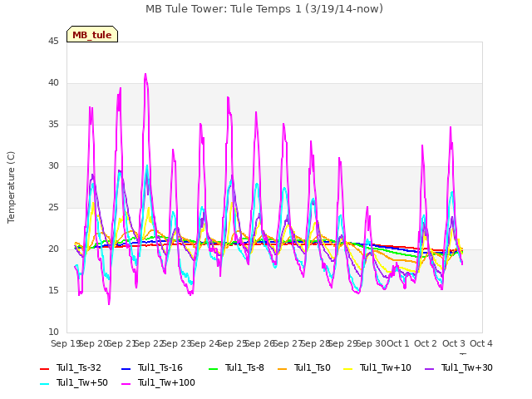Select the Tul1_Tw+100 legend label
Viewport: 532px width, 399px height.
point(166,382)
